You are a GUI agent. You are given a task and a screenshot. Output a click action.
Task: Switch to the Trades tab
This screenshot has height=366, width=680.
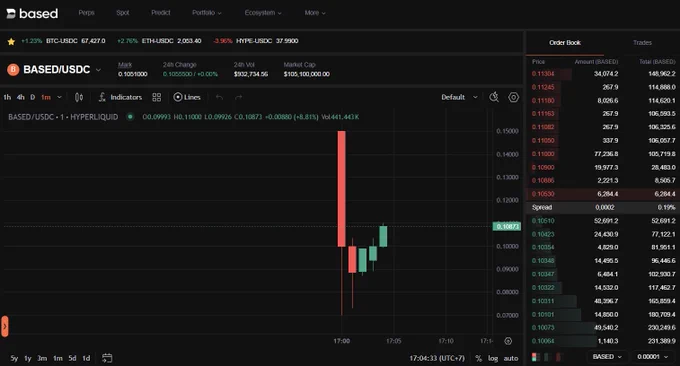pos(642,42)
